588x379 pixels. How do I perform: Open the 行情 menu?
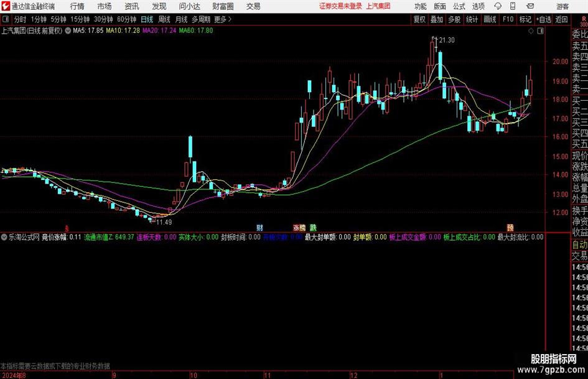click(x=77, y=6)
